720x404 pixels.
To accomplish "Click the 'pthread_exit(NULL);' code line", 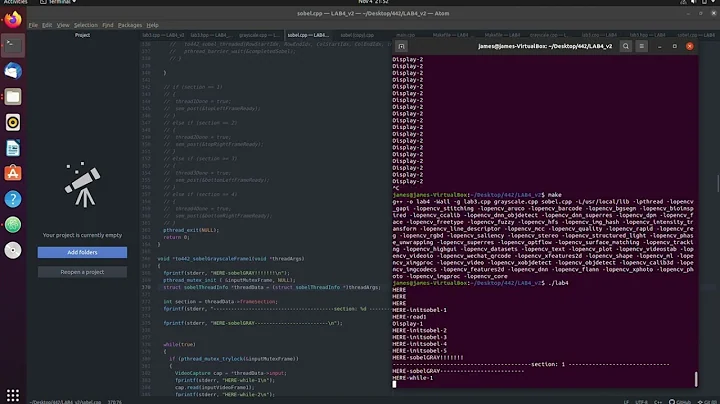I will [x=191, y=230].
